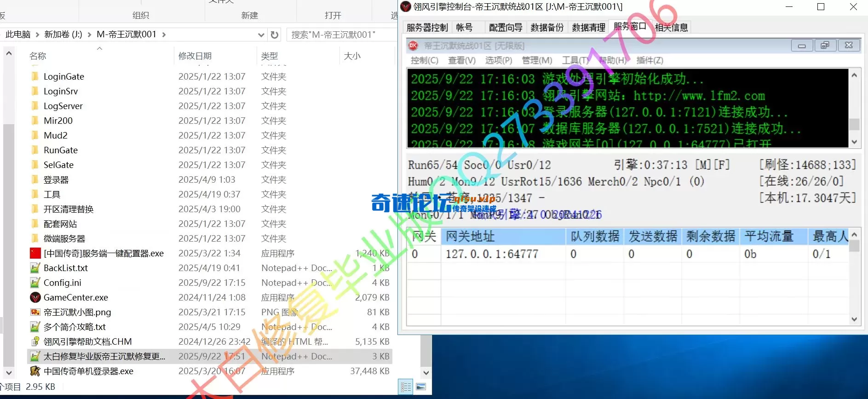The height and width of the screenshot is (399, 868).
Task: Click the BackList.txt Notepad++ file icon
Action: [x=35, y=268]
